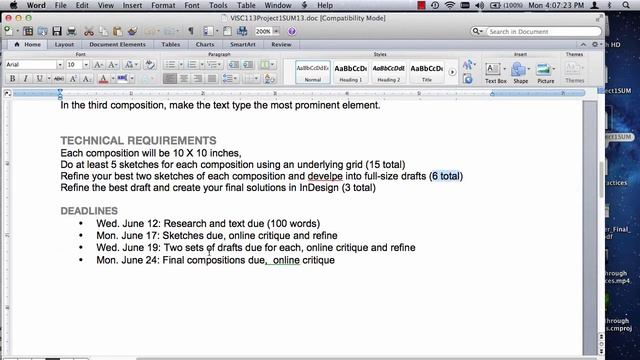Show paragraph marks with pilcrow icon
Image resolution: width=640 pixels, height=360 pixels.
pyautogui.click(x=191, y=31)
